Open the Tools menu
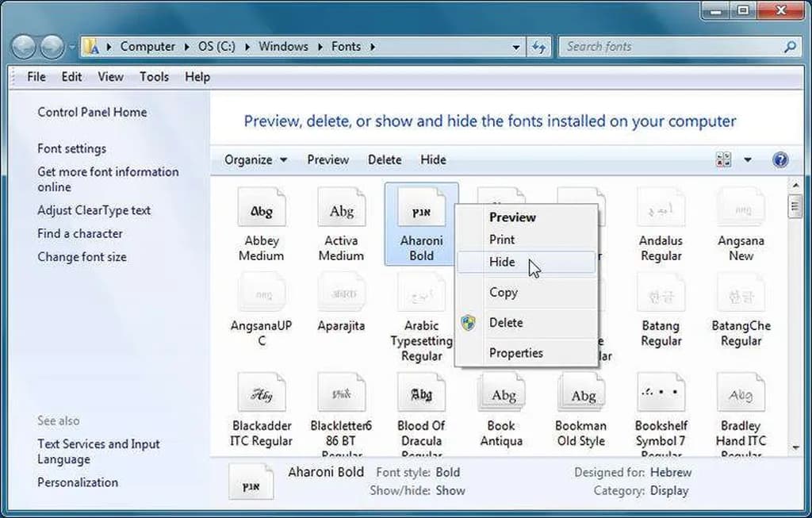812x518 pixels. (154, 77)
